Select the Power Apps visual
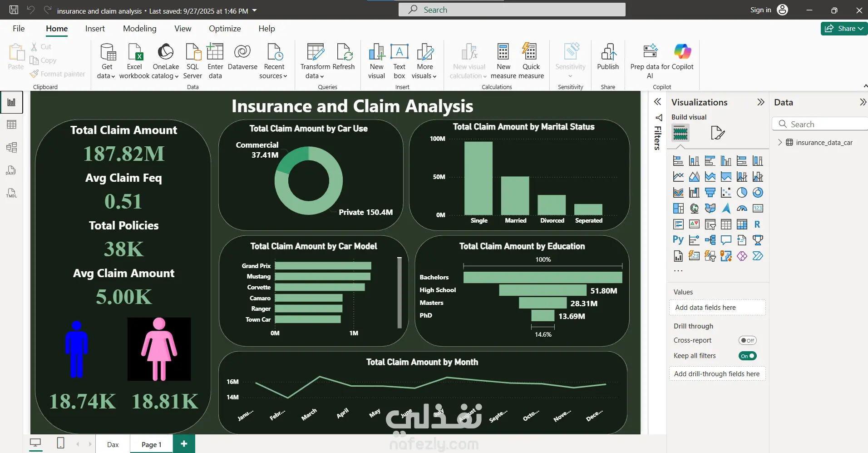 pos(742,256)
